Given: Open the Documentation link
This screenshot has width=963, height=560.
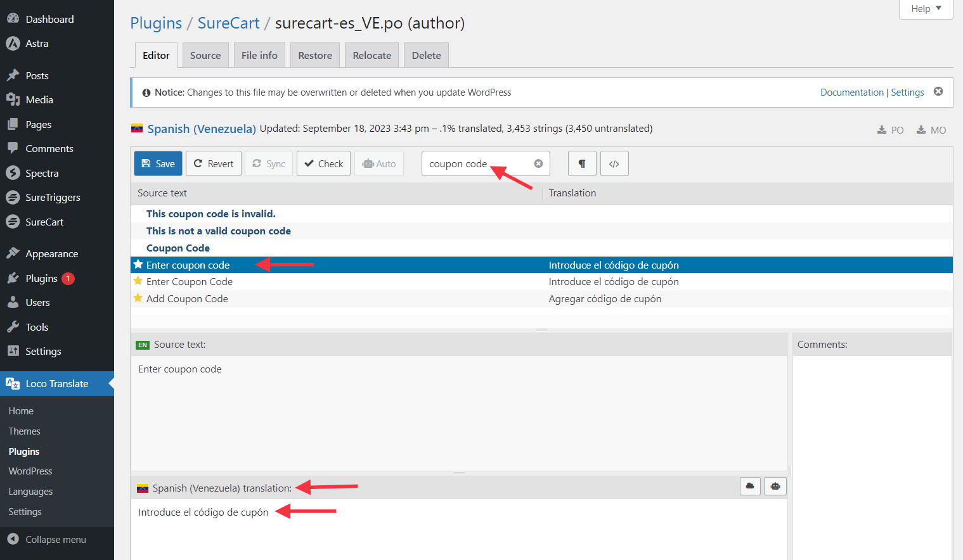Looking at the screenshot, I should (851, 92).
